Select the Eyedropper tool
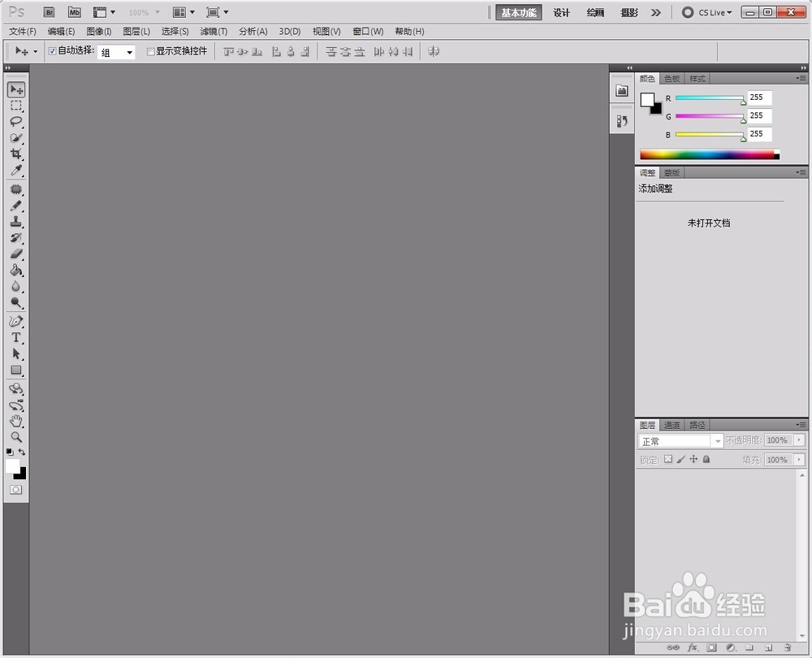Screen dimensions: 812x658 (16, 170)
